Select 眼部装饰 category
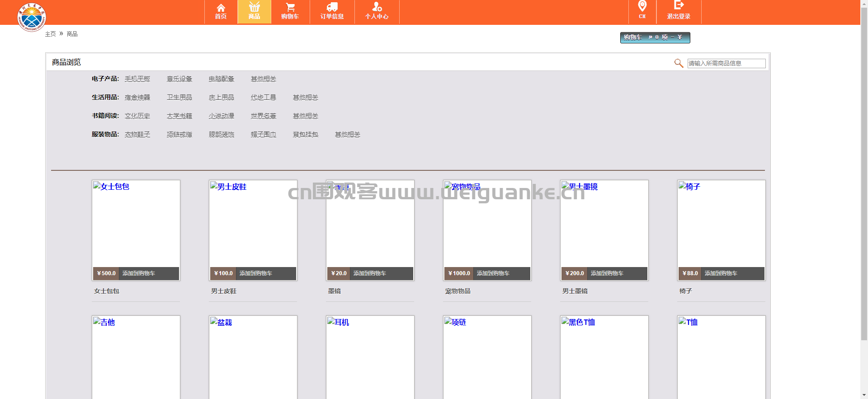Image resolution: width=868 pixels, height=399 pixels. [x=222, y=134]
